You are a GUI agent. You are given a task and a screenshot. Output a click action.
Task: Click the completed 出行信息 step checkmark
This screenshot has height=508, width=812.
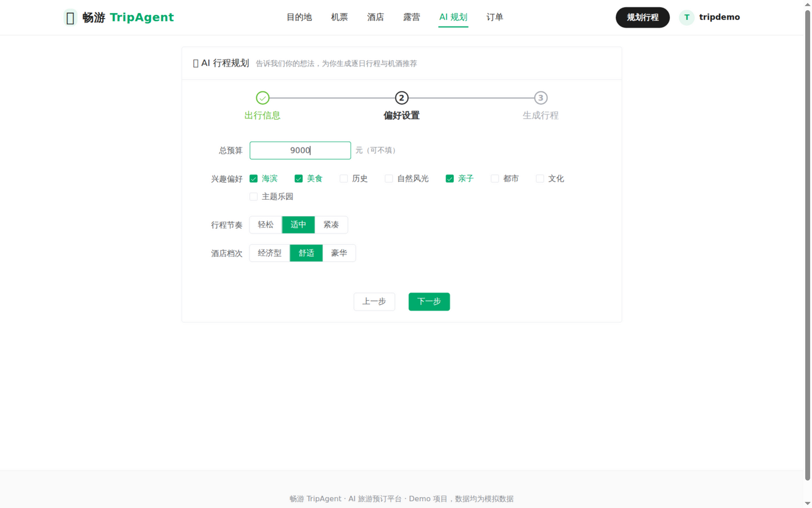pyautogui.click(x=262, y=98)
